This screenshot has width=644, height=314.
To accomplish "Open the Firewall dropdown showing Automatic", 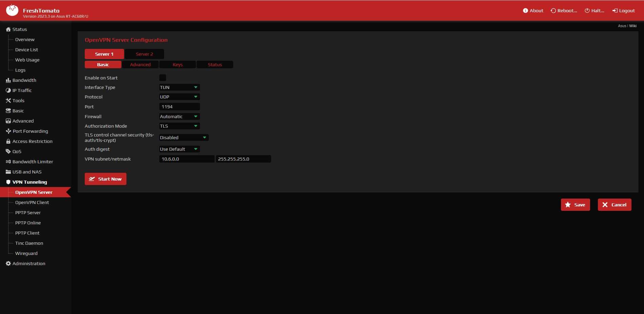I will tap(179, 116).
